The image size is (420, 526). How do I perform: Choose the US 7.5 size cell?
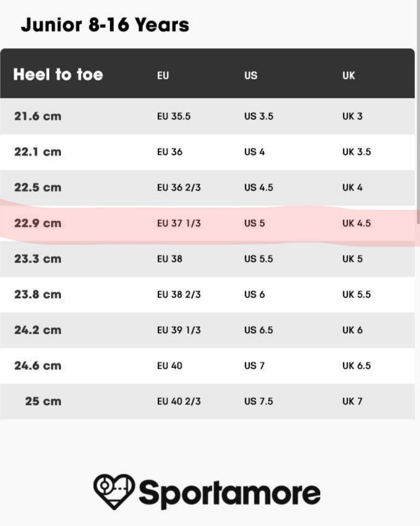pyautogui.click(x=259, y=401)
